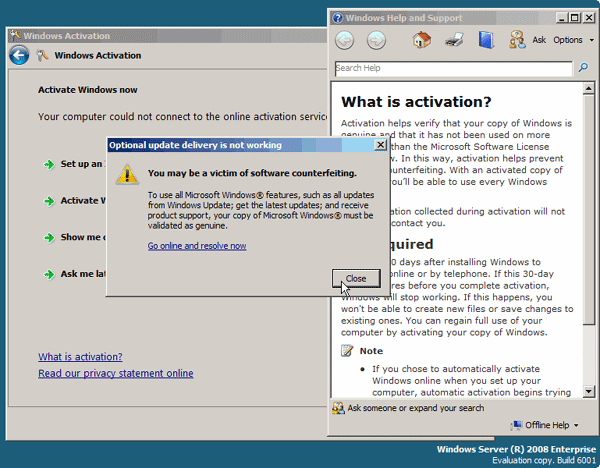The height and width of the screenshot is (468, 600).
Task: Open the Options dropdown menu
Action: click(571, 41)
